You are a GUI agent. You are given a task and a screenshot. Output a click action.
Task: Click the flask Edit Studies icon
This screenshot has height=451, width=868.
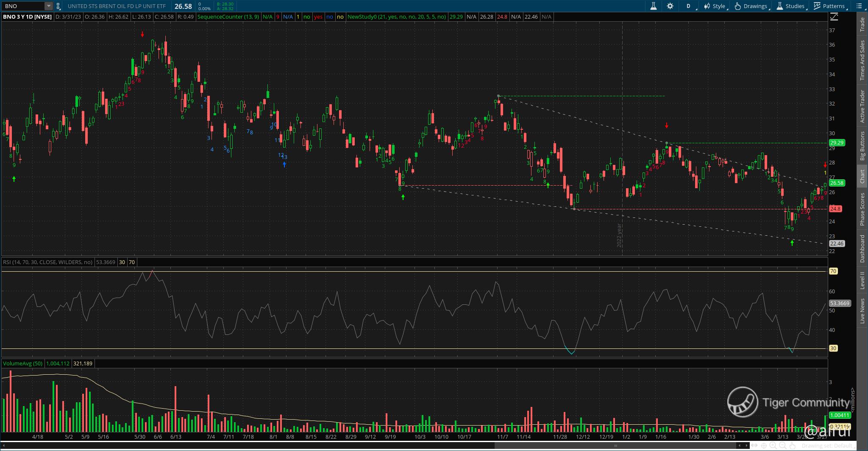click(653, 6)
